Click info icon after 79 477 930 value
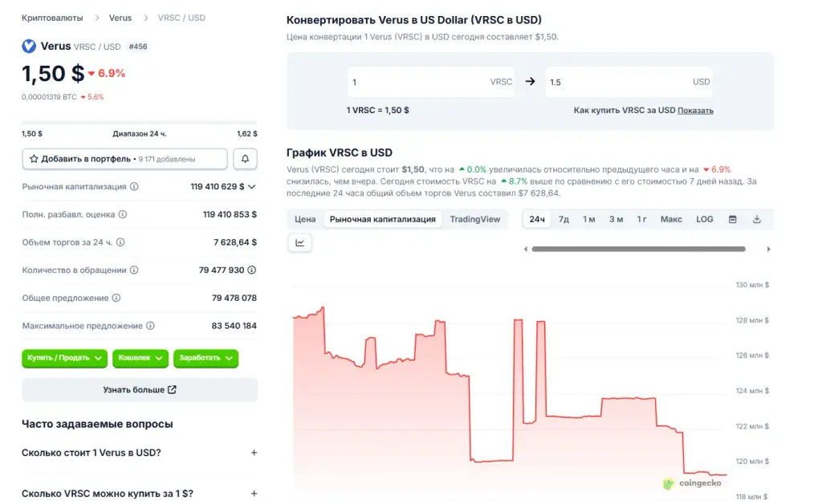This screenshot has height=504, width=822. [x=251, y=270]
